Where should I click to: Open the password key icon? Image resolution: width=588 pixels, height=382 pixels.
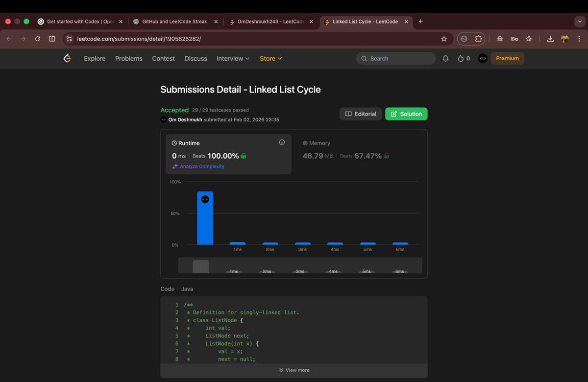514,39
